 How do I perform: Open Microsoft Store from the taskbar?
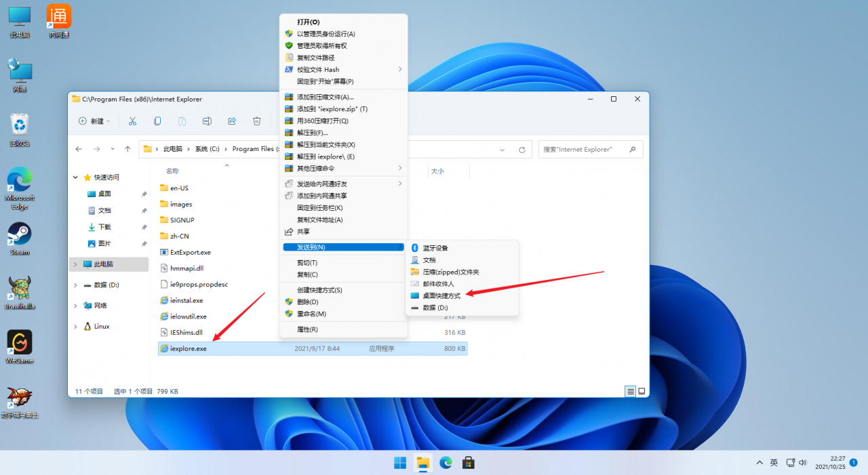tap(468, 463)
